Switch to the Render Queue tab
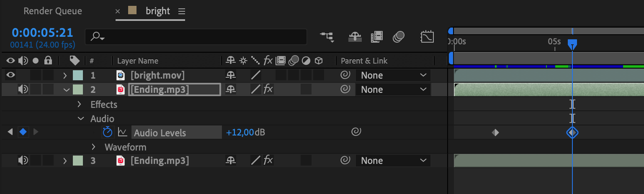The width and height of the screenshot is (644, 194). pos(53,11)
